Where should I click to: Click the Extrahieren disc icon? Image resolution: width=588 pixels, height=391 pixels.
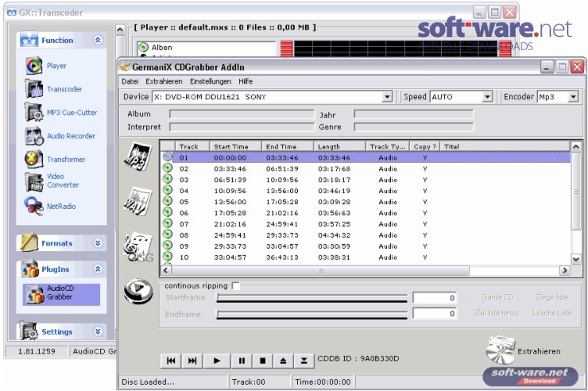500,350
